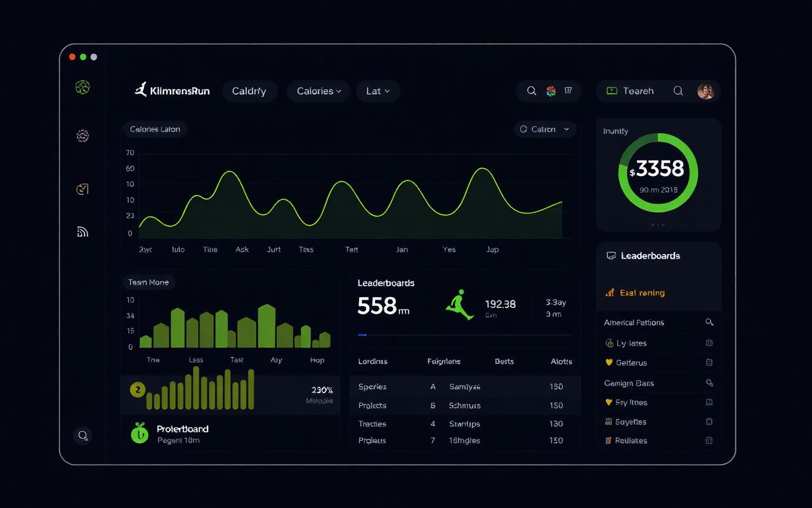Click the Leaderboards panel monitor icon
812x508 pixels.
pyautogui.click(x=611, y=256)
